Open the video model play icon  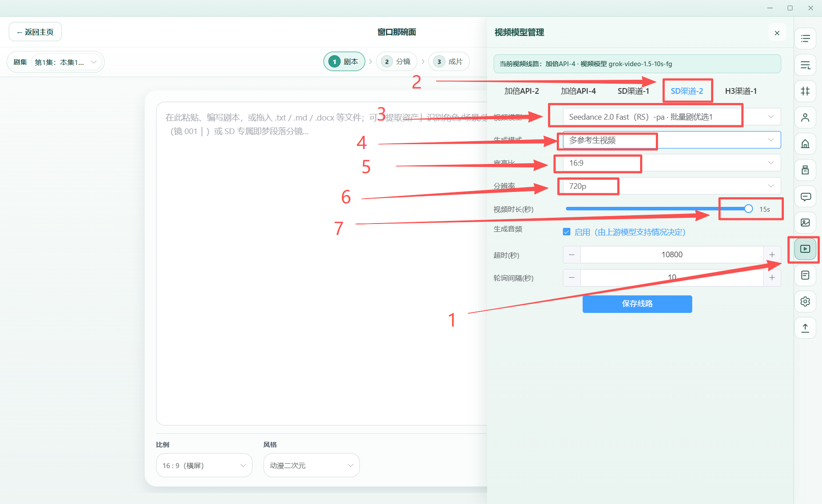805,249
